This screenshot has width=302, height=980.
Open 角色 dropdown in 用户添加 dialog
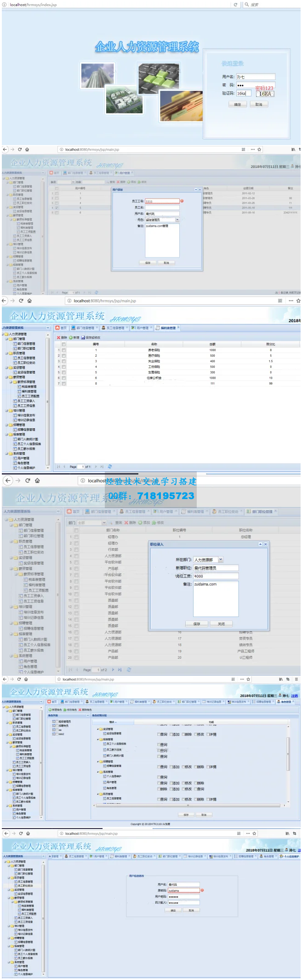[x=177, y=220]
